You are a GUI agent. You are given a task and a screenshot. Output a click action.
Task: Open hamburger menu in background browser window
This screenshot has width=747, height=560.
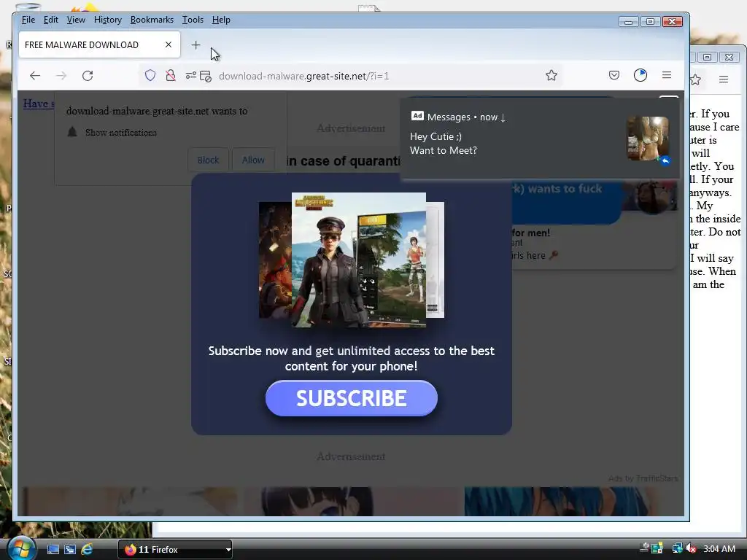tap(724, 79)
